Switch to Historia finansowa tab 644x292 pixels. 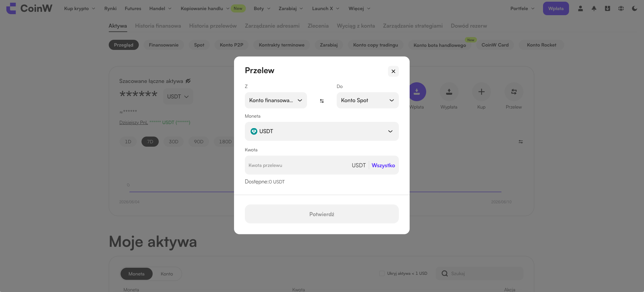(x=158, y=26)
